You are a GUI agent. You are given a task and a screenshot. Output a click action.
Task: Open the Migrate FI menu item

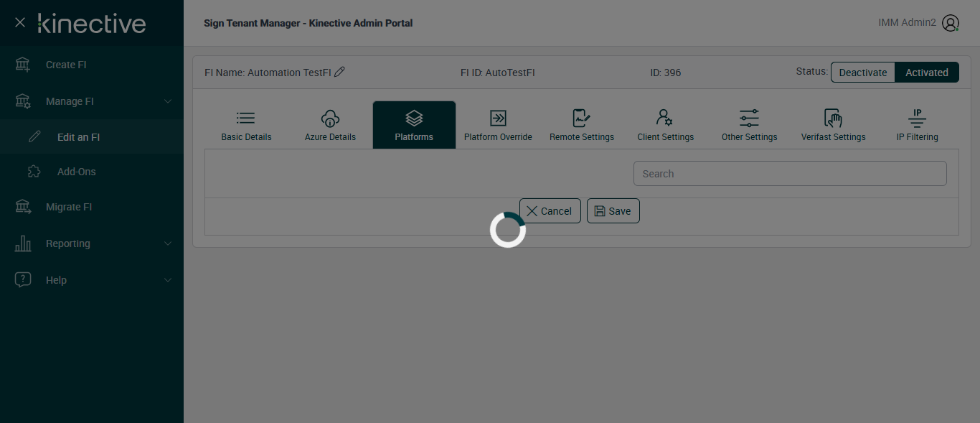[69, 207]
